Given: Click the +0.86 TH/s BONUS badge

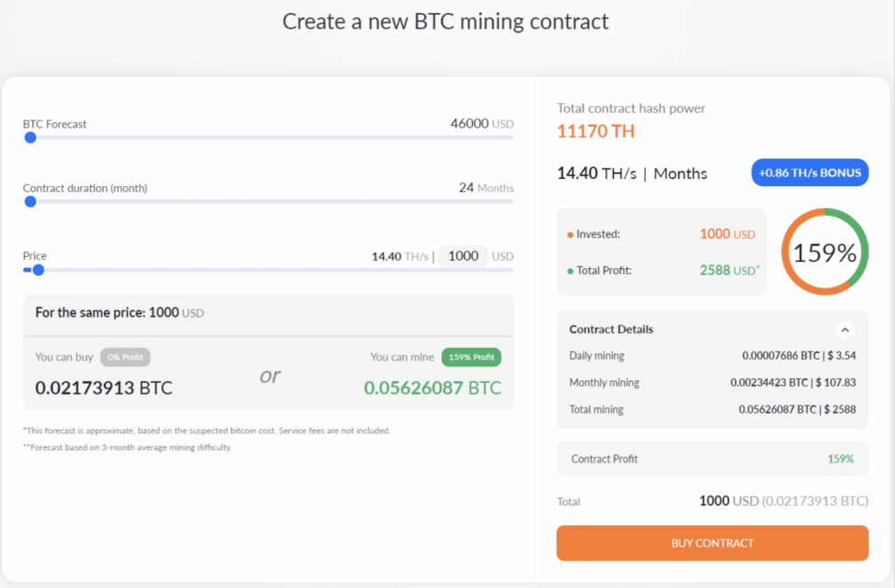Looking at the screenshot, I should click(x=809, y=172).
